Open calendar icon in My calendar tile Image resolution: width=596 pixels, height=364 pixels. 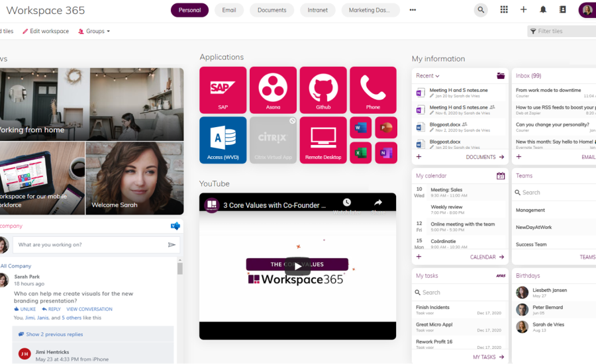(x=501, y=175)
